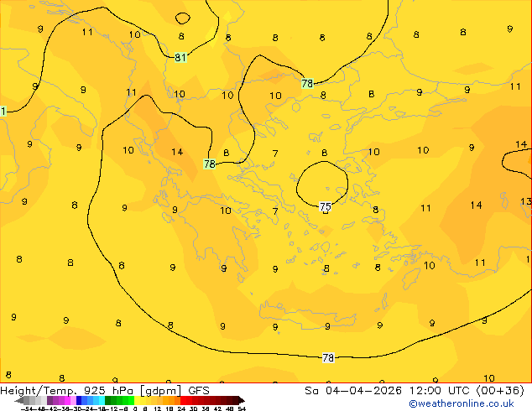Click the 78 label beside the 14 value
The height and width of the screenshot is (411, 532).
pyautogui.click(x=210, y=164)
